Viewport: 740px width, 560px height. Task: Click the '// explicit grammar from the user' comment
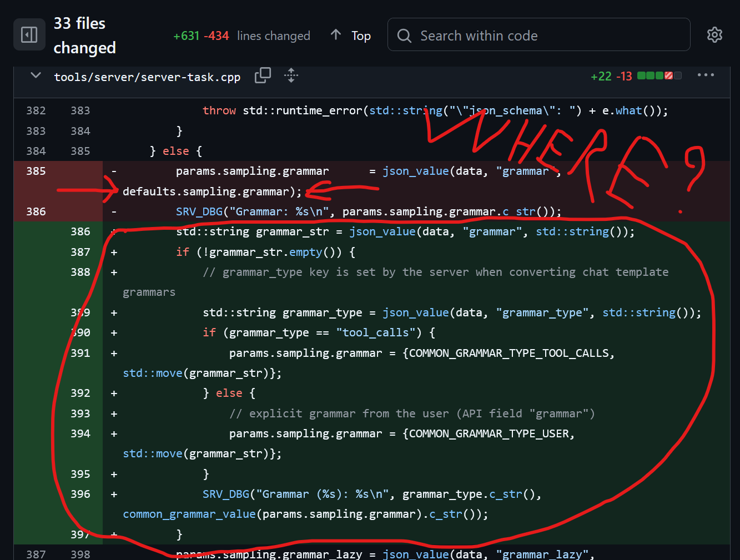click(x=412, y=413)
